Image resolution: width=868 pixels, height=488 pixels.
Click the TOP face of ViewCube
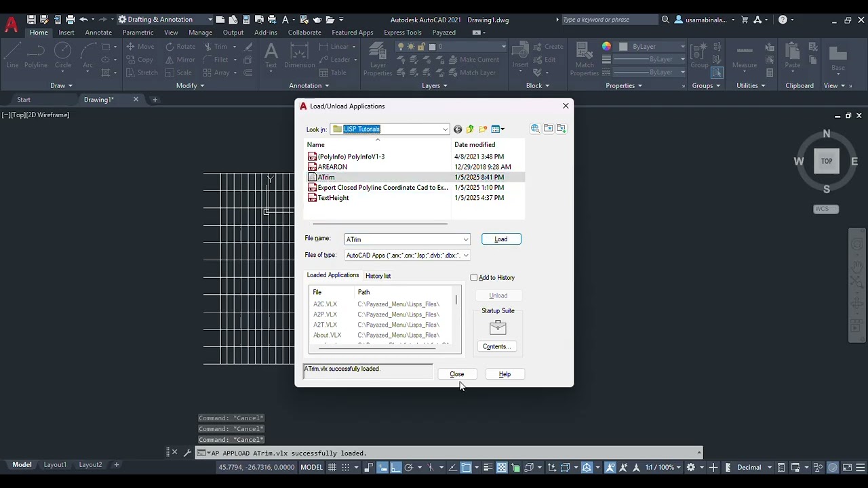point(827,161)
